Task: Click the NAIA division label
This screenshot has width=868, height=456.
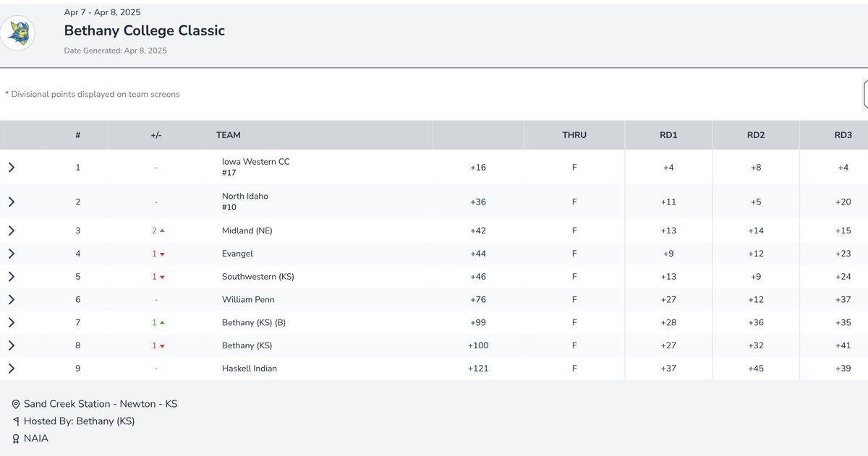Action: pyautogui.click(x=36, y=438)
